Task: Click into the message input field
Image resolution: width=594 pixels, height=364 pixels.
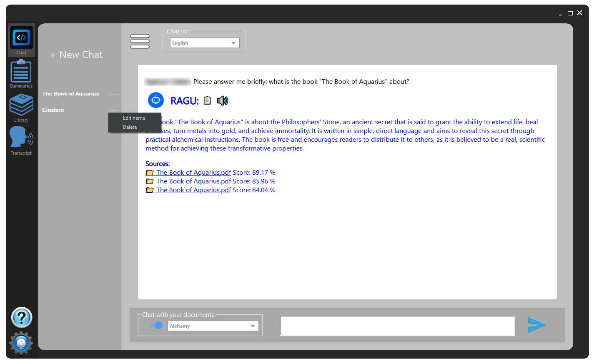Action: click(397, 326)
